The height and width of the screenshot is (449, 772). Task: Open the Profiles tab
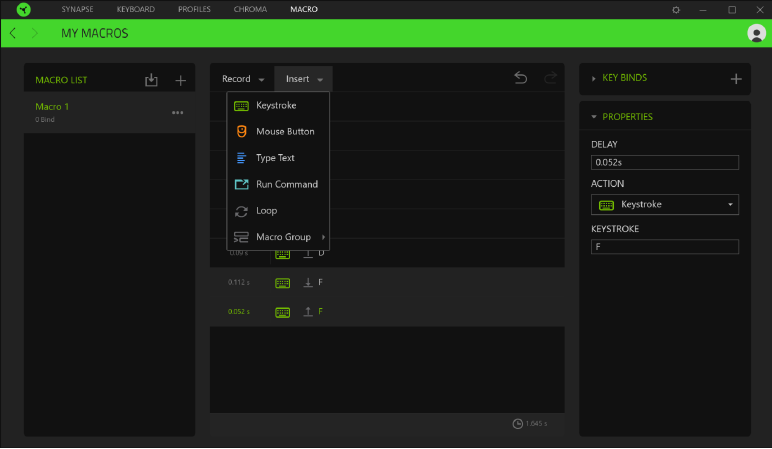pyautogui.click(x=194, y=9)
